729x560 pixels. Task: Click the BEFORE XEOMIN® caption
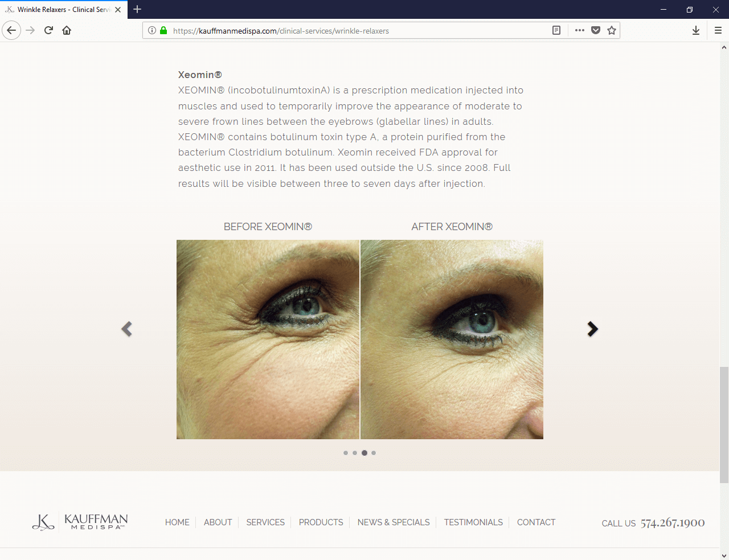(x=268, y=227)
